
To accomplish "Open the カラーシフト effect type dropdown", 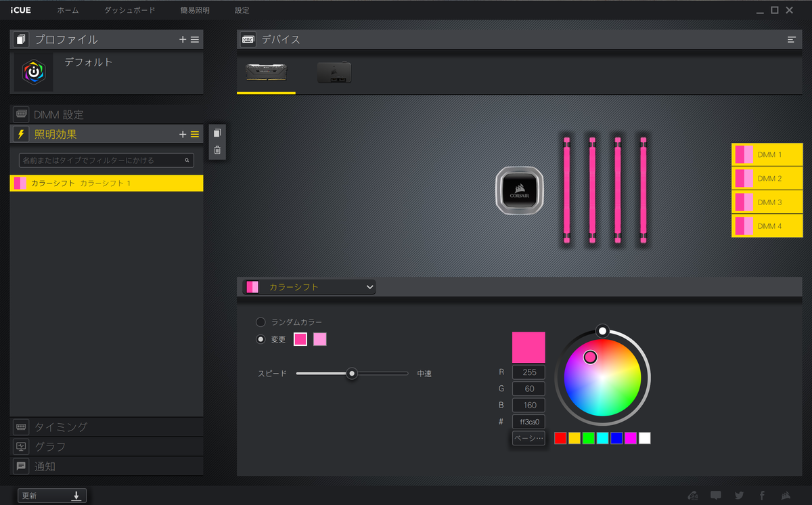I will tap(309, 287).
